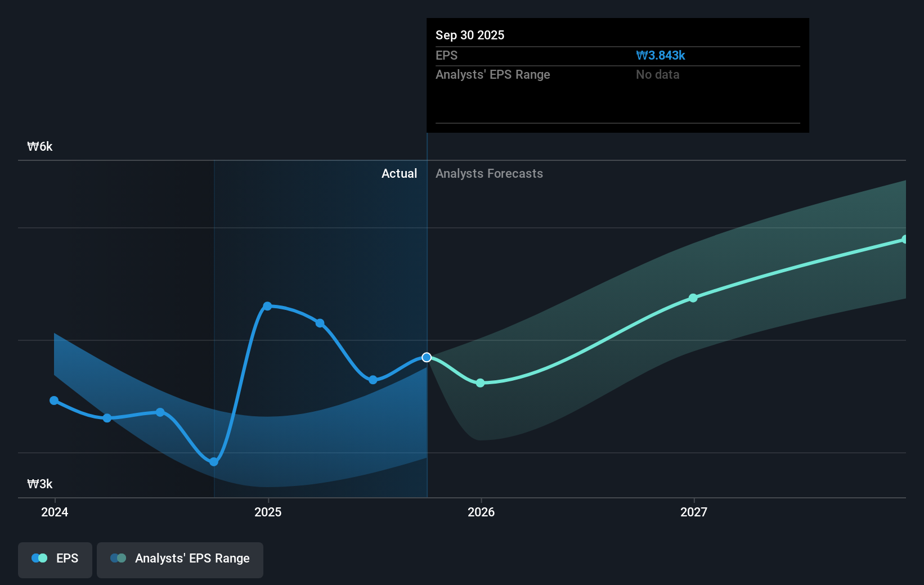Click the No data label in tooltip

pyautogui.click(x=657, y=74)
